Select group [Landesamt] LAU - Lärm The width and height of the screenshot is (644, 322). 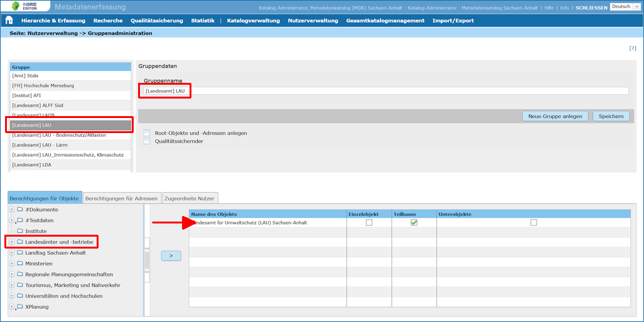pyautogui.click(x=70, y=145)
